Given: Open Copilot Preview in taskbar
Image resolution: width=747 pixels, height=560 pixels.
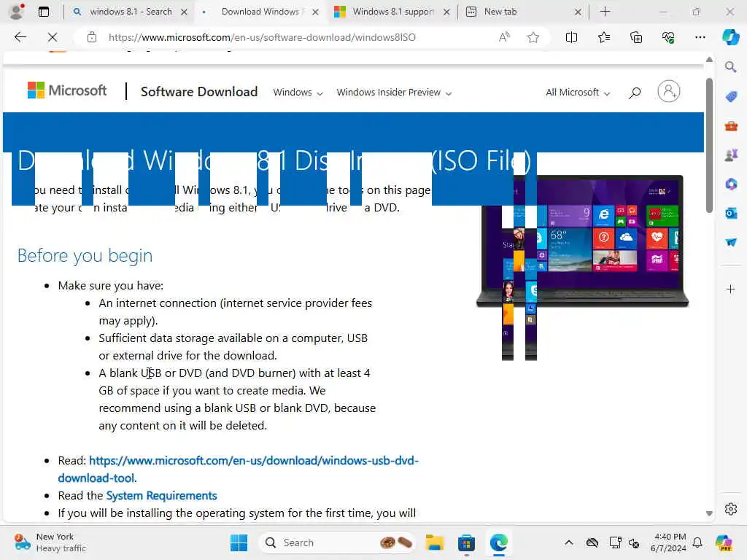Looking at the screenshot, I should [724, 542].
